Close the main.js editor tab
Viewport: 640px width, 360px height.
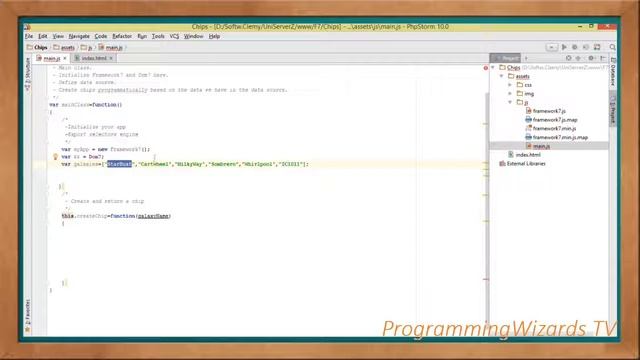coord(65,58)
